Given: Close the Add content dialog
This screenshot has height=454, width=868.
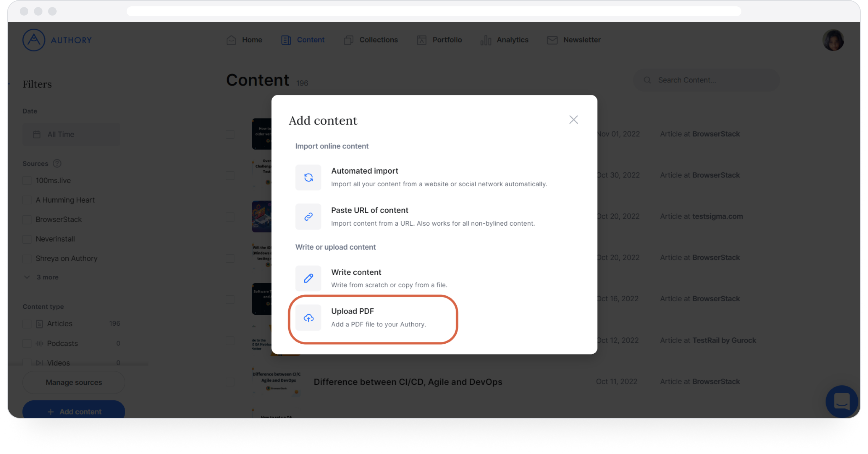Looking at the screenshot, I should 573,120.
